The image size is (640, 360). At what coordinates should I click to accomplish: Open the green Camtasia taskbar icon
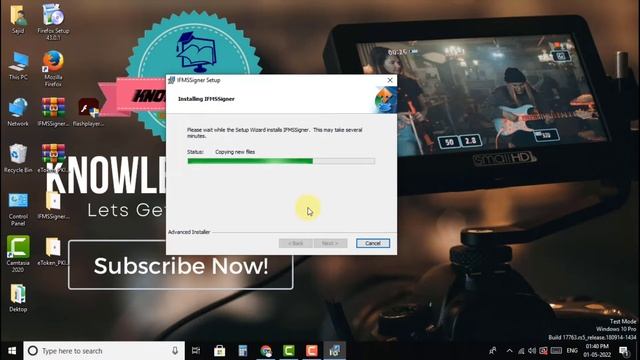tap(289, 351)
